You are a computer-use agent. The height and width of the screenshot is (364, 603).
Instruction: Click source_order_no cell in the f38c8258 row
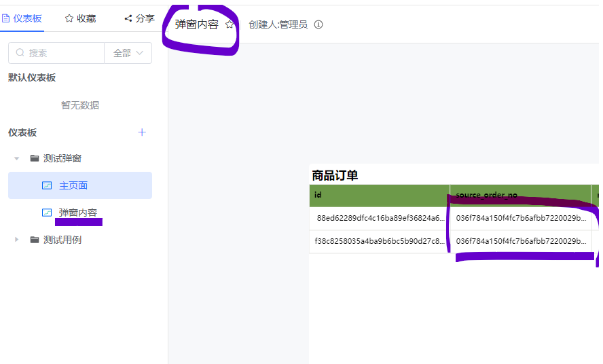pyautogui.click(x=521, y=241)
